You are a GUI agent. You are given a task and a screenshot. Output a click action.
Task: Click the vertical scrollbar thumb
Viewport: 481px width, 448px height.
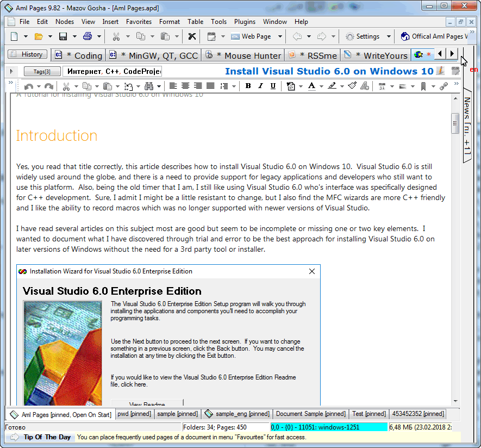pyautogui.click(x=455, y=123)
